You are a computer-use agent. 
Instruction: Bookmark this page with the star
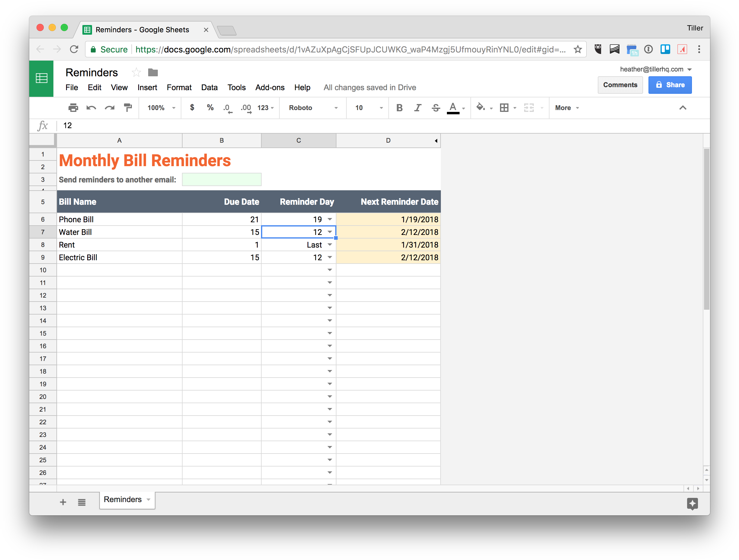(x=578, y=49)
